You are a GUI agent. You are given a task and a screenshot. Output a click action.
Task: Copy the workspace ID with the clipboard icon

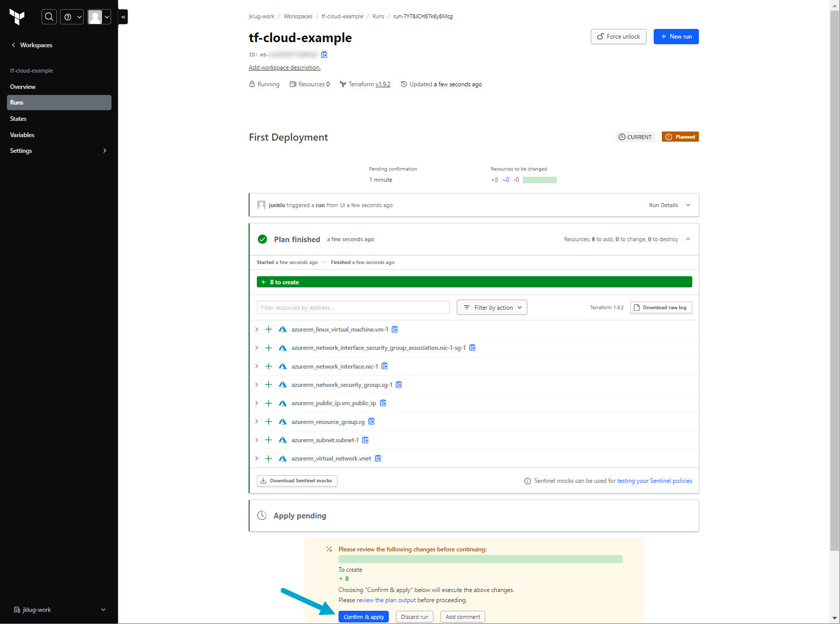pyautogui.click(x=324, y=54)
